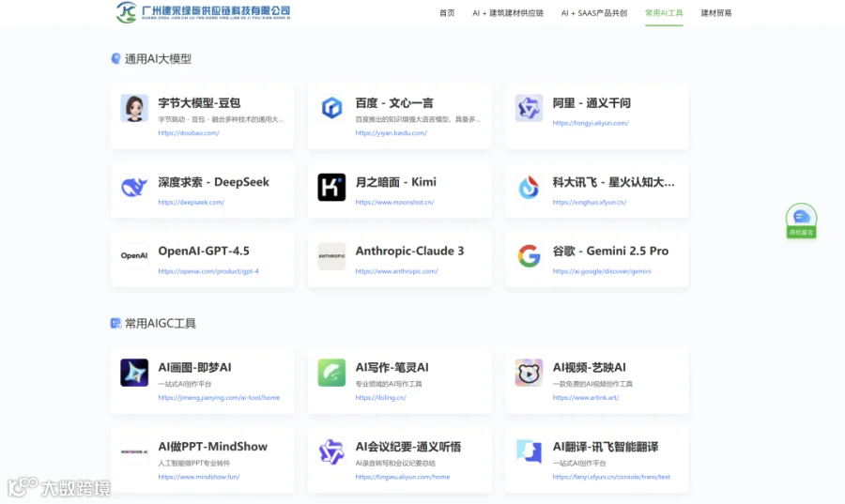Click the 常用AIGC工具 section icon
This screenshot has width=845, height=504.
(x=115, y=323)
